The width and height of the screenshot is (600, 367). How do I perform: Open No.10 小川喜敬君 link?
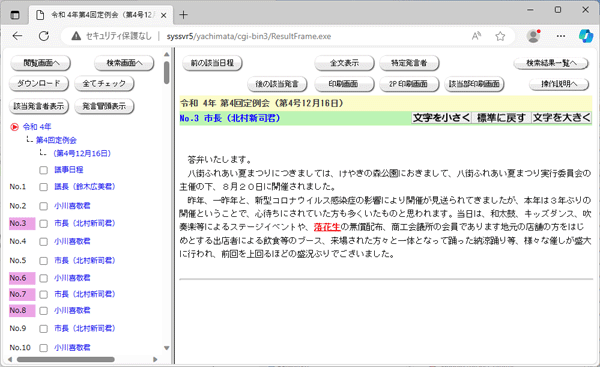[72, 347]
